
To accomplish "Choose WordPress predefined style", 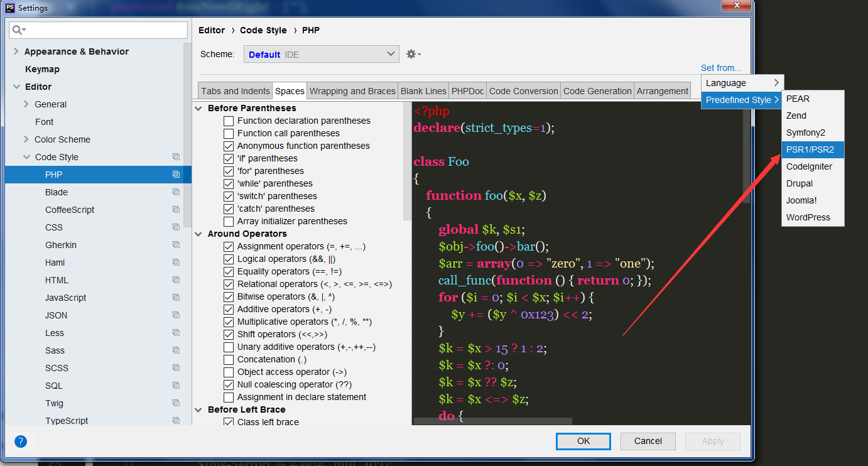I will [x=813, y=217].
